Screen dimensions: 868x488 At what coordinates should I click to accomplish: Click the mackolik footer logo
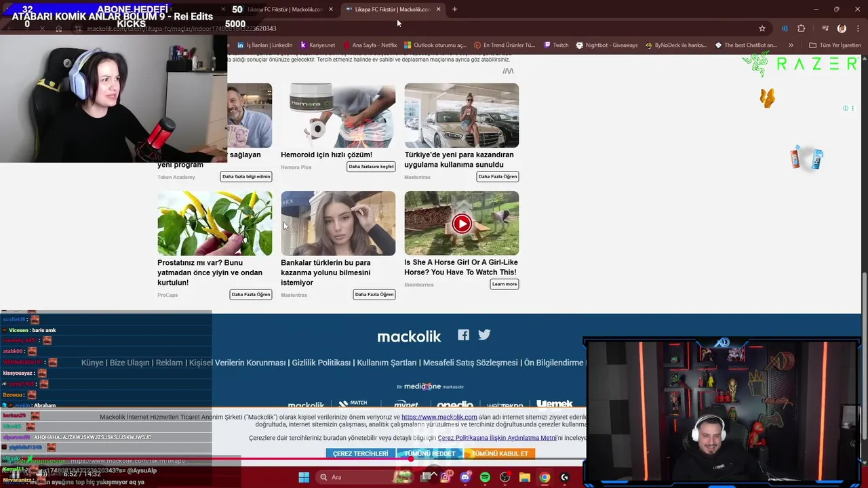coord(409,336)
